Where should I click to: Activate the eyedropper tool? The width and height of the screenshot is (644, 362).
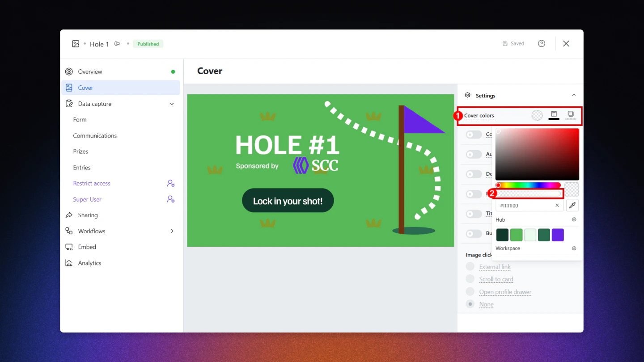(x=572, y=206)
